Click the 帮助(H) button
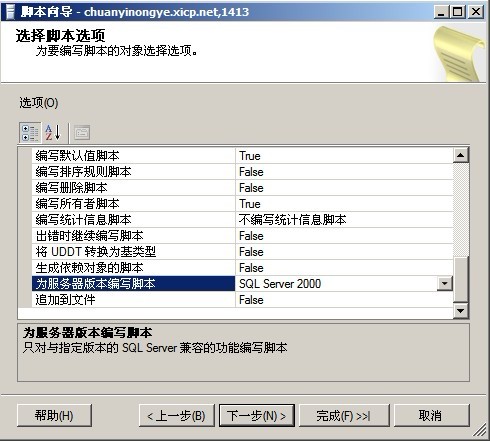 point(54,415)
